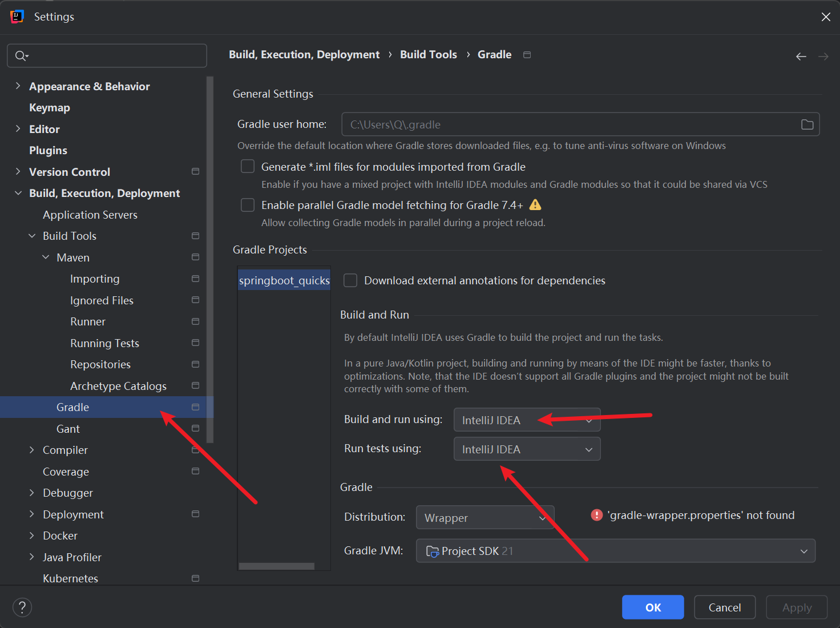Select Keymap in settings tree
Screen dimensions: 840x628
(50, 107)
